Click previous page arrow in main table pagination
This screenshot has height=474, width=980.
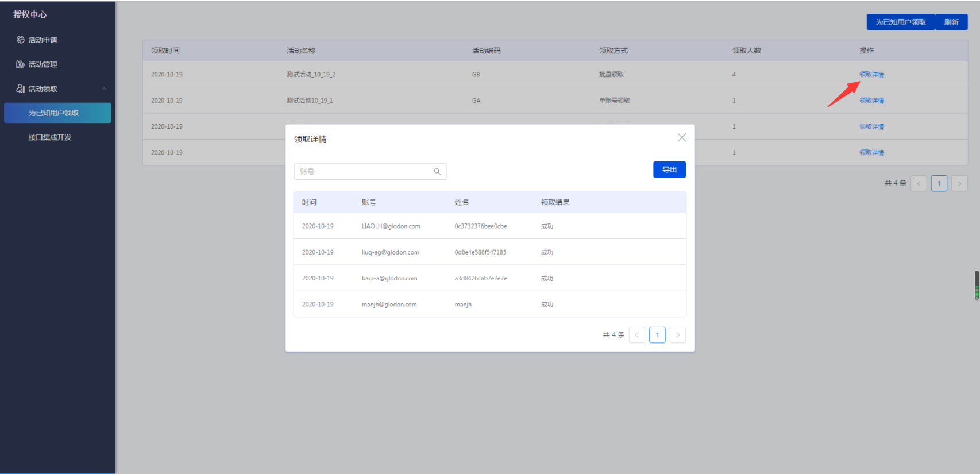point(919,184)
